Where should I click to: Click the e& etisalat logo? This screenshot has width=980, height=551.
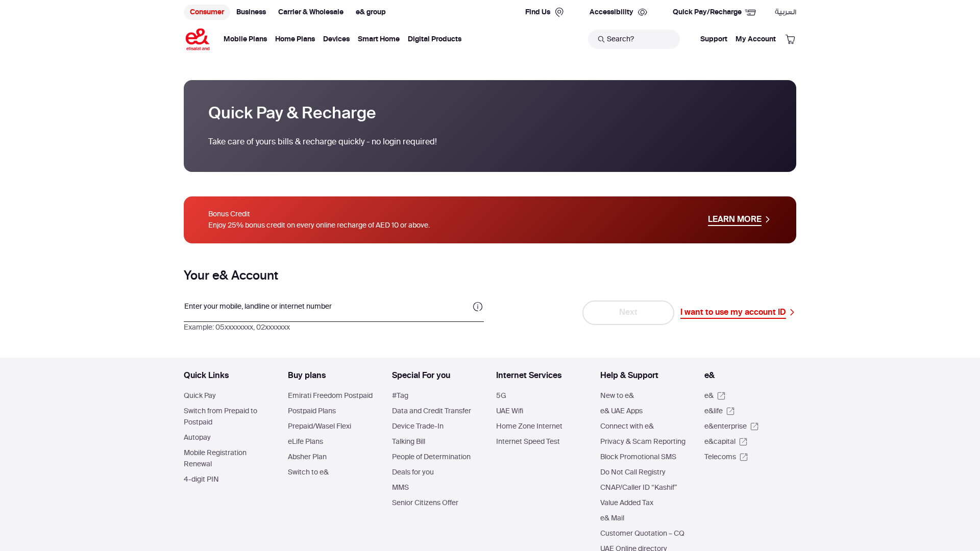coord(198,39)
